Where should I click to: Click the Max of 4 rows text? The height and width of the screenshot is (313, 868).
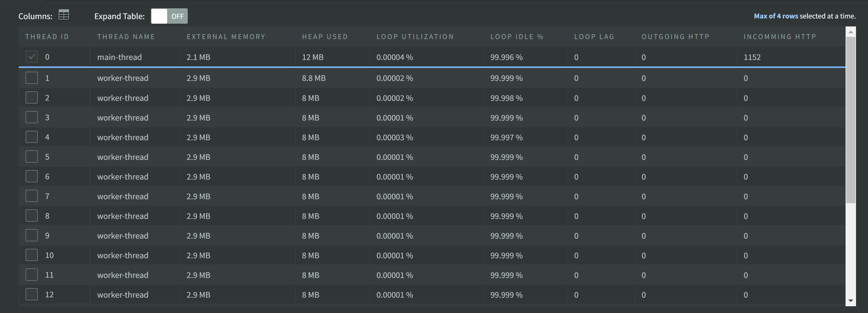coord(776,16)
